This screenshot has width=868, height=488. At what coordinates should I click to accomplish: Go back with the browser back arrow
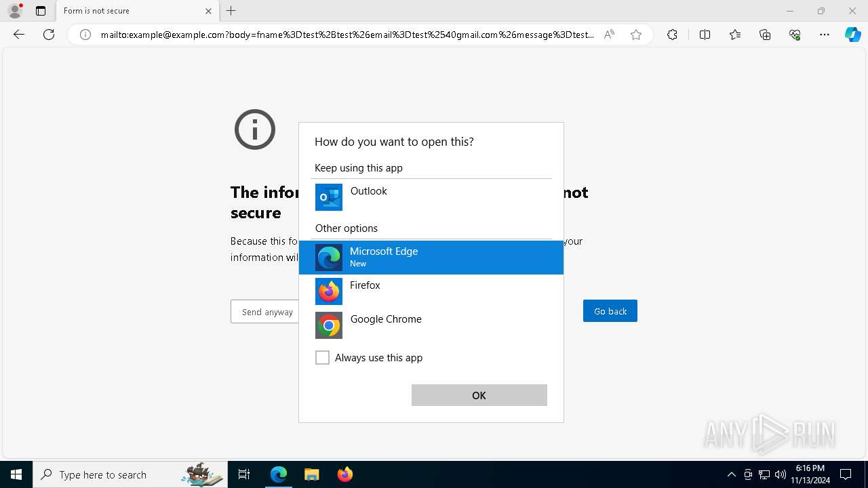click(x=19, y=35)
